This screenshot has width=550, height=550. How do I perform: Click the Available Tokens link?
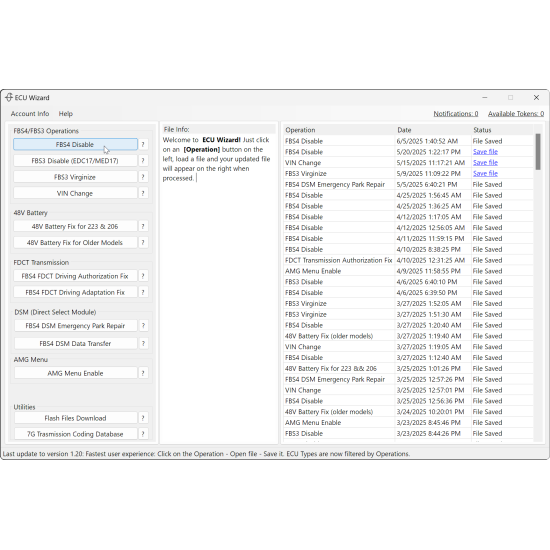point(516,114)
